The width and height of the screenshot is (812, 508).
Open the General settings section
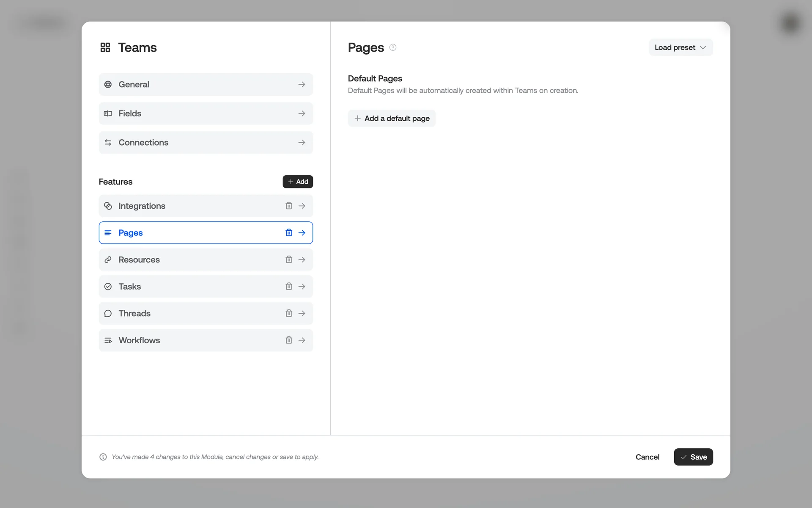point(206,84)
